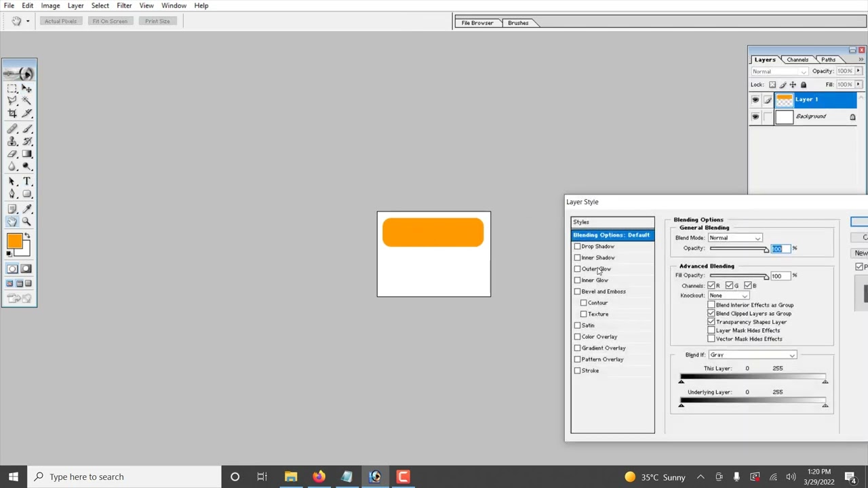
Task: Open the File Browser tab button
Action: click(x=477, y=23)
